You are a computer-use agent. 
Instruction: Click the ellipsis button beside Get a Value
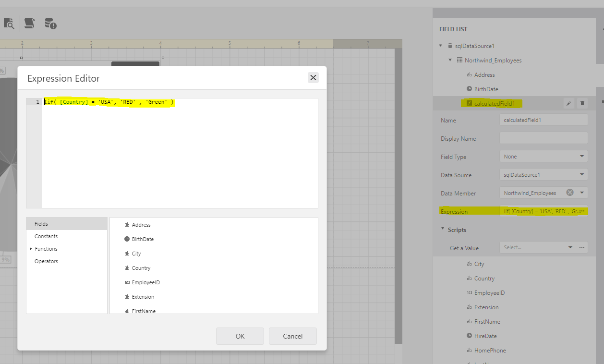pos(582,248)
